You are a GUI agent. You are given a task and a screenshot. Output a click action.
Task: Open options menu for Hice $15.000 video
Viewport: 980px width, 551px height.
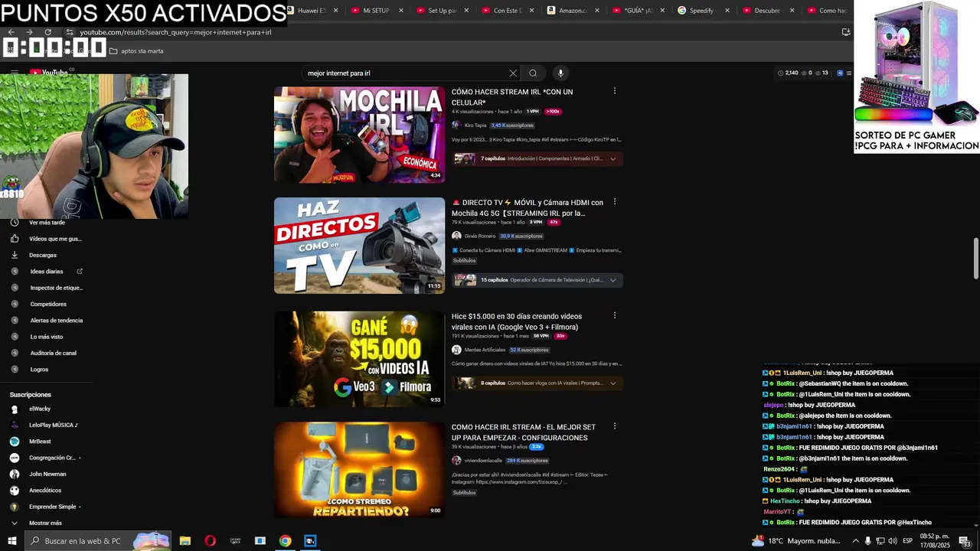614,315
